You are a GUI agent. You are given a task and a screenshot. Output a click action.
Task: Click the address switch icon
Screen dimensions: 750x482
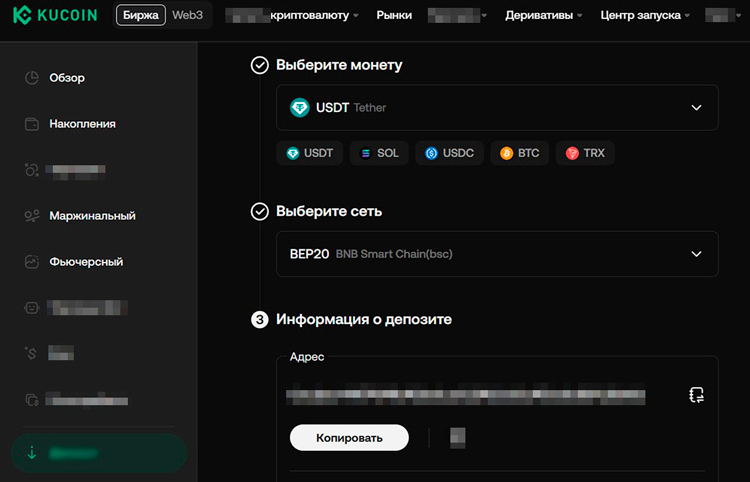[x=696, y=395]
